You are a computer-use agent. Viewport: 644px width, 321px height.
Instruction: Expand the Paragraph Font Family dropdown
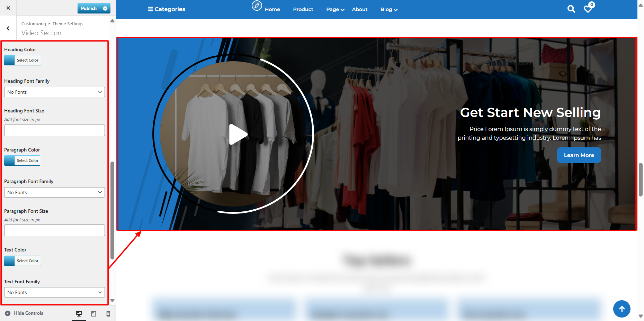click(54, 192)
